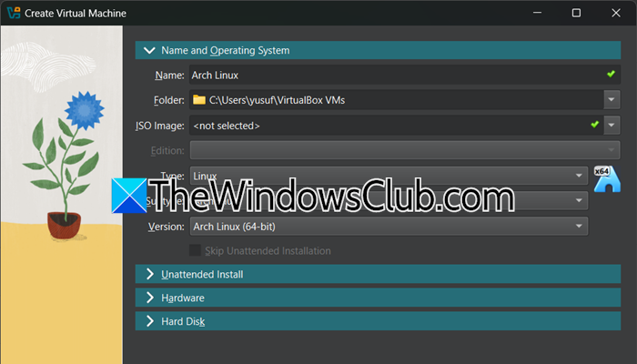
Task: Open the disabled Edition dropdown
Action: (405, 150)
